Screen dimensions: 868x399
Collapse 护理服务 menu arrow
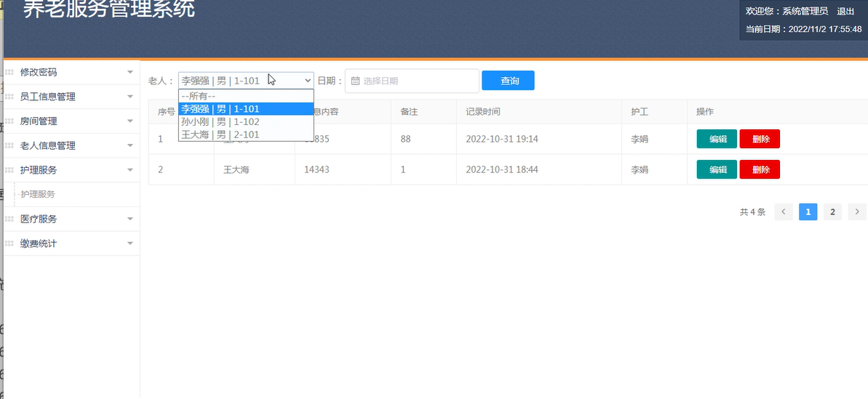pos(130,170)
